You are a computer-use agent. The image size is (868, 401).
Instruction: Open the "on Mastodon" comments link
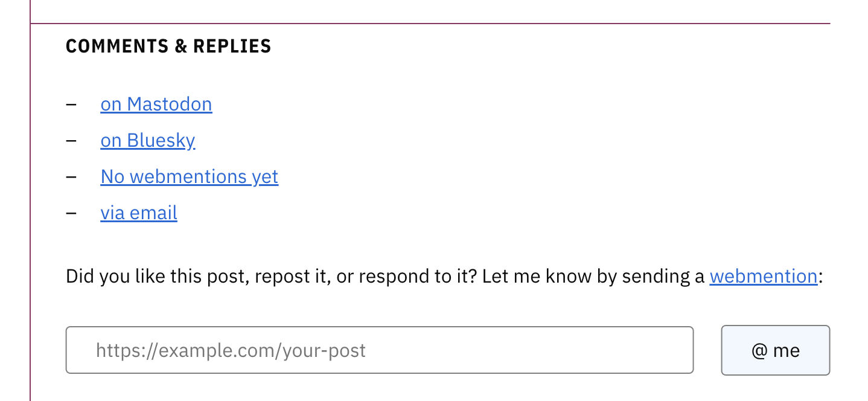(x=156, y=104)
